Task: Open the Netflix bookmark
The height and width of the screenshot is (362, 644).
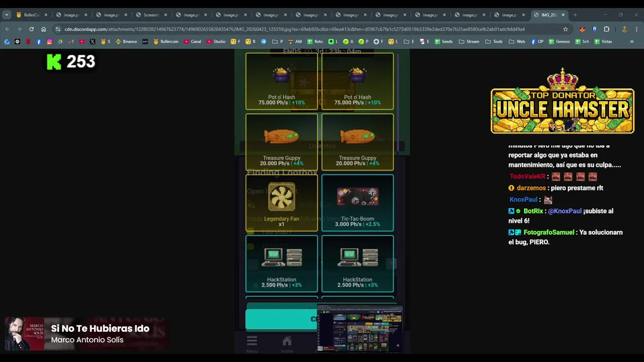Action: pyautogui.click(x=28, y=42)
